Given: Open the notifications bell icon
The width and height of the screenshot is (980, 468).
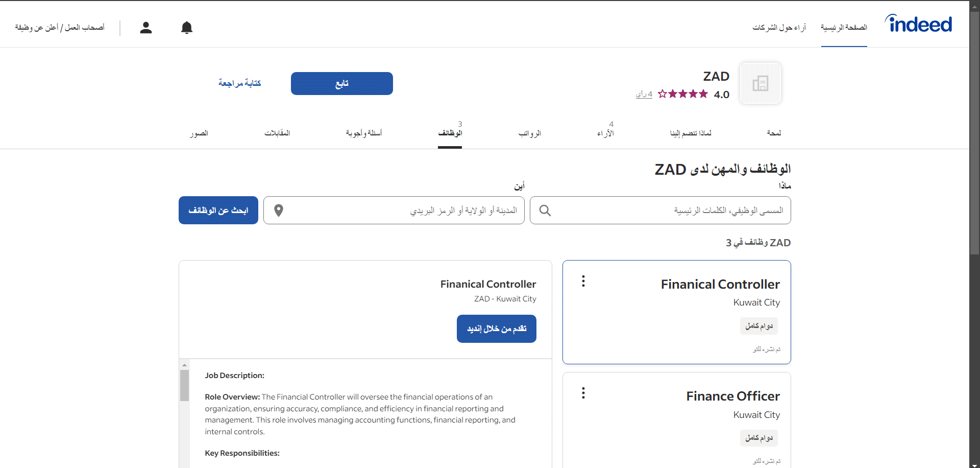Looking at the screenshot, I should (187, 28).
